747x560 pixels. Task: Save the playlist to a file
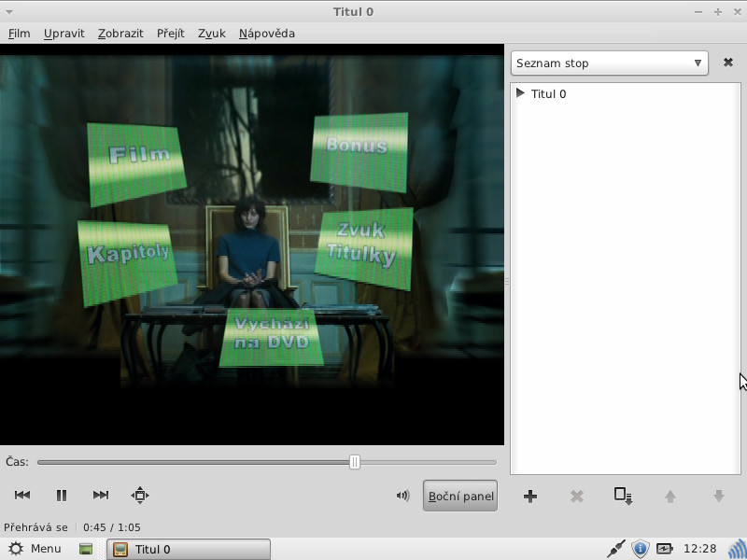623,496
